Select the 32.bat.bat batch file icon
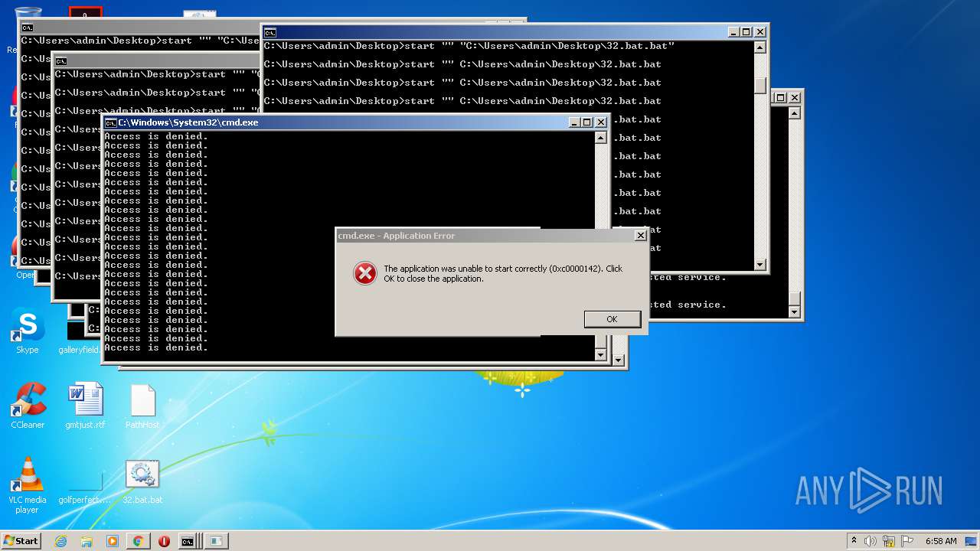 tap(142, 482)
